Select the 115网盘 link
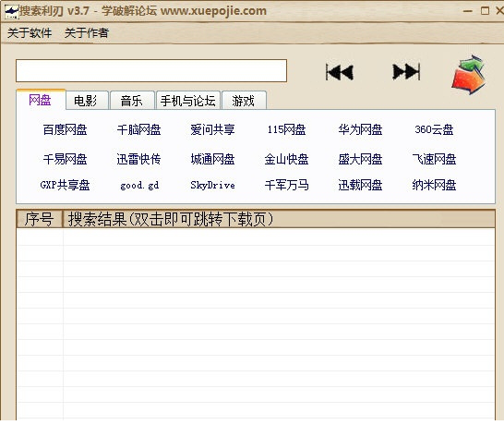Viewport: 504px width, 437px height. tap(286, 129)
